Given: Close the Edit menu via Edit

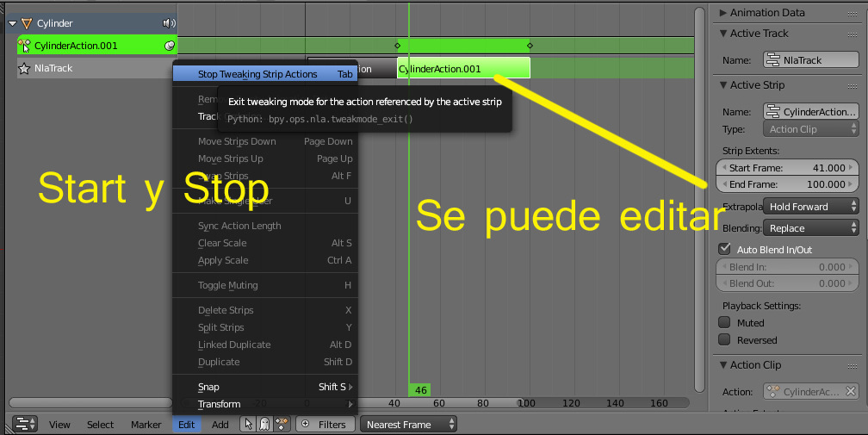Looking at the screenshot, I should pyautogui.click(x=187, y=425).
